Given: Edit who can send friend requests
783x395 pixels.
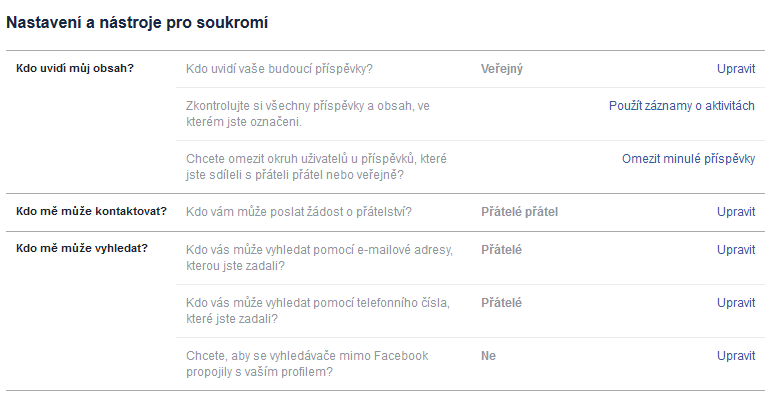Looking at the screenshot, I should tap(736, 212).
